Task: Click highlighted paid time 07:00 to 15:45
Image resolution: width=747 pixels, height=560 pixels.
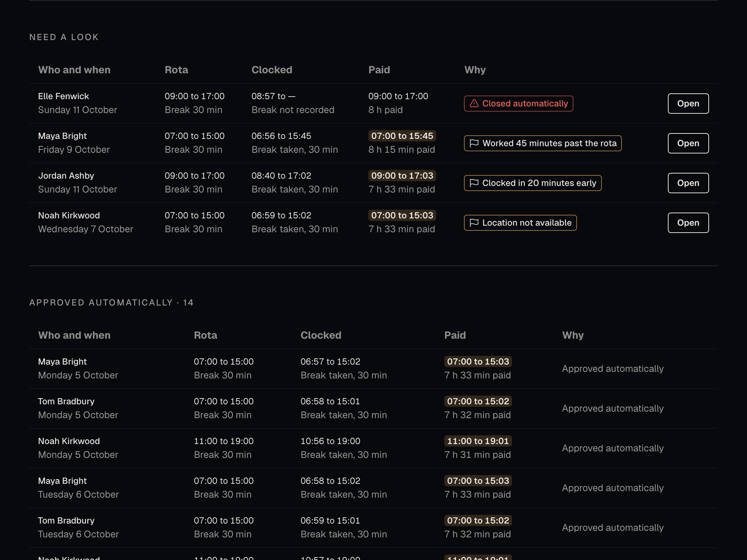Action: 402,136
